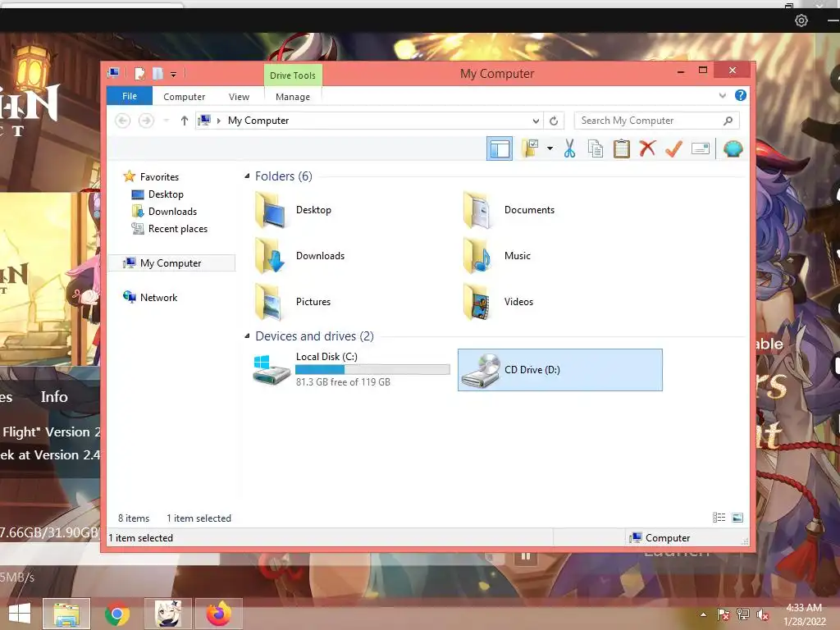Click the muted volume tray icon
Image resolution: width=840 pixels, height=630 pixels.
(762, 614)
